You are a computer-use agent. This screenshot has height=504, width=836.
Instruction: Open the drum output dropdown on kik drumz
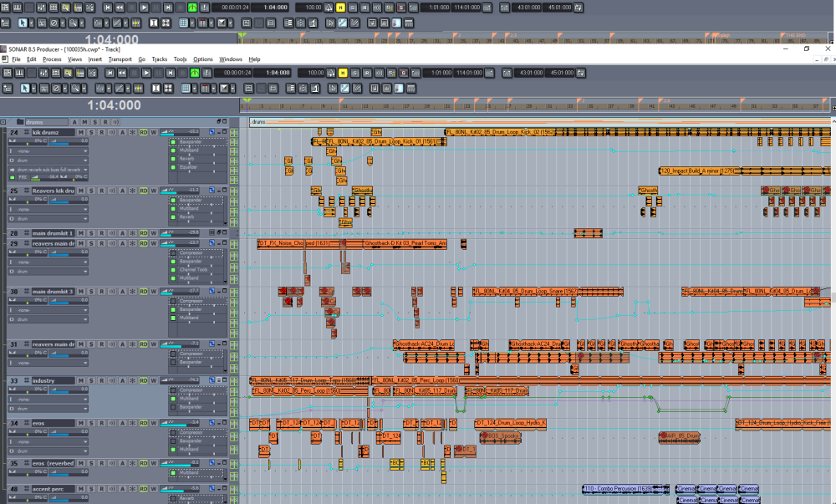coord(85,160)
